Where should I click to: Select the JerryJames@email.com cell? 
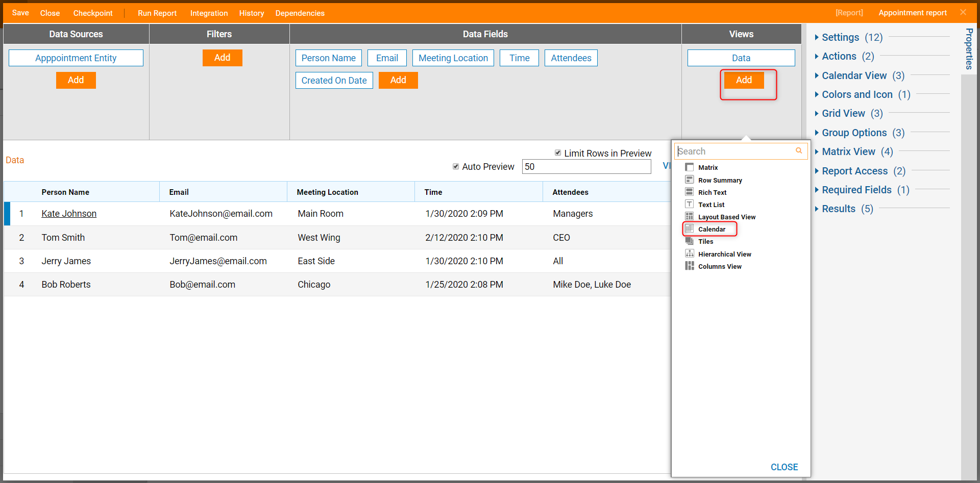[218, 261]
